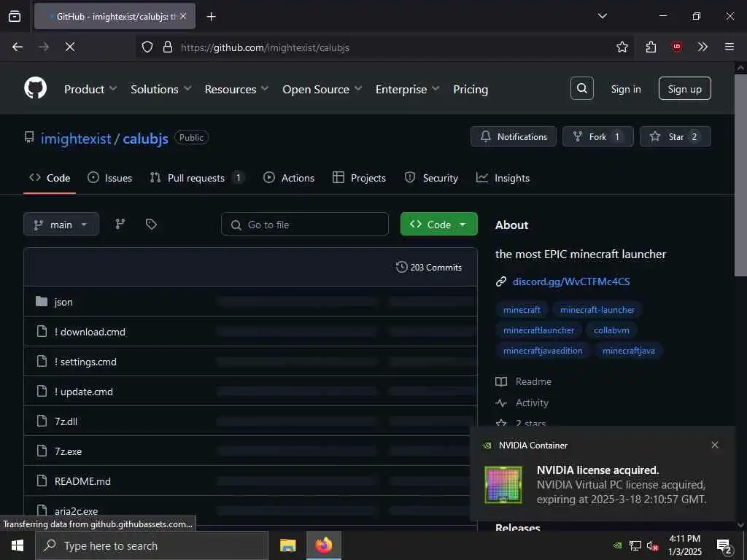The height and width of the screenshot is (560, 747).
Task: Switch to the Issues tab
Action: coord(110,178)
